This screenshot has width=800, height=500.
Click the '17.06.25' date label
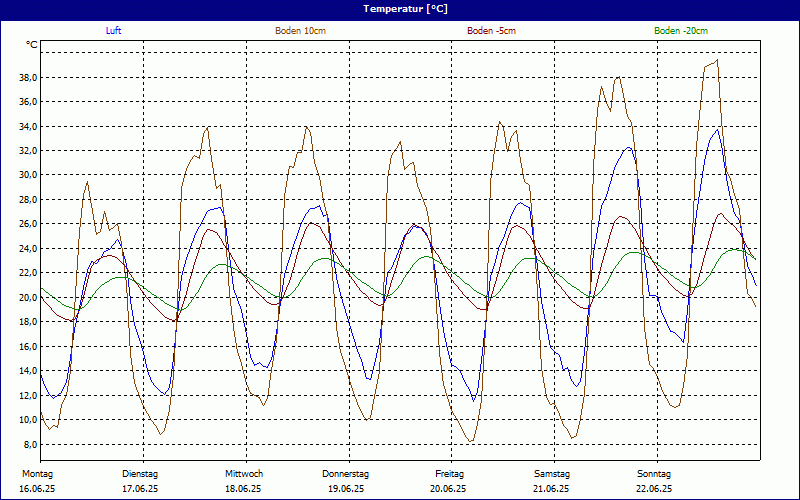click(x=140, y=489)
